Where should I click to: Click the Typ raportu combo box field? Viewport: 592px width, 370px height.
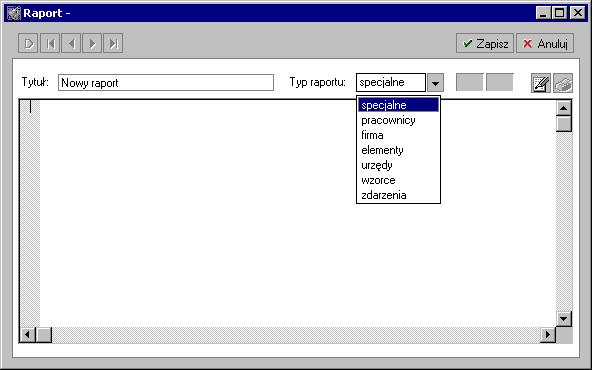coord(391,83)
